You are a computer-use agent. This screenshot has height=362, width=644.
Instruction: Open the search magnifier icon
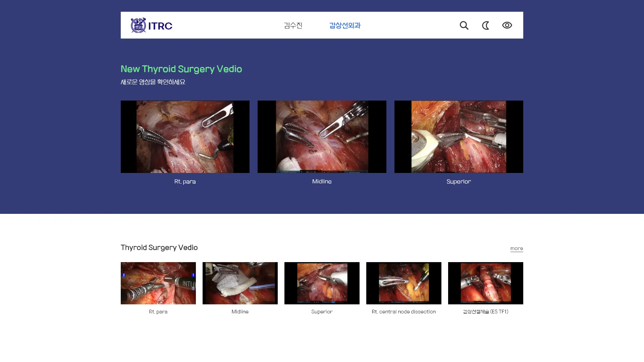pyautogui.click(x=464, y=25)
